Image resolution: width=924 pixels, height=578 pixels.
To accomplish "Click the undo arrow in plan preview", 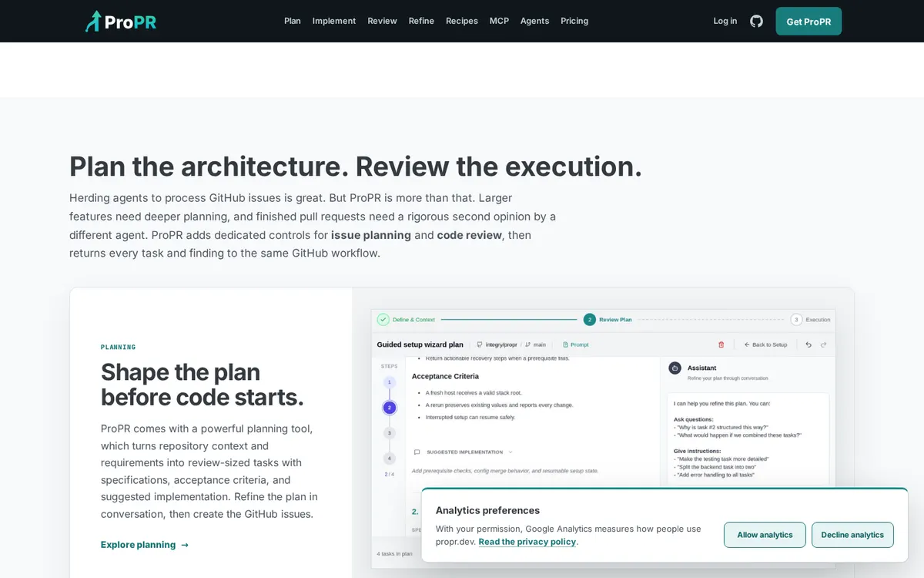I will 808,344.
